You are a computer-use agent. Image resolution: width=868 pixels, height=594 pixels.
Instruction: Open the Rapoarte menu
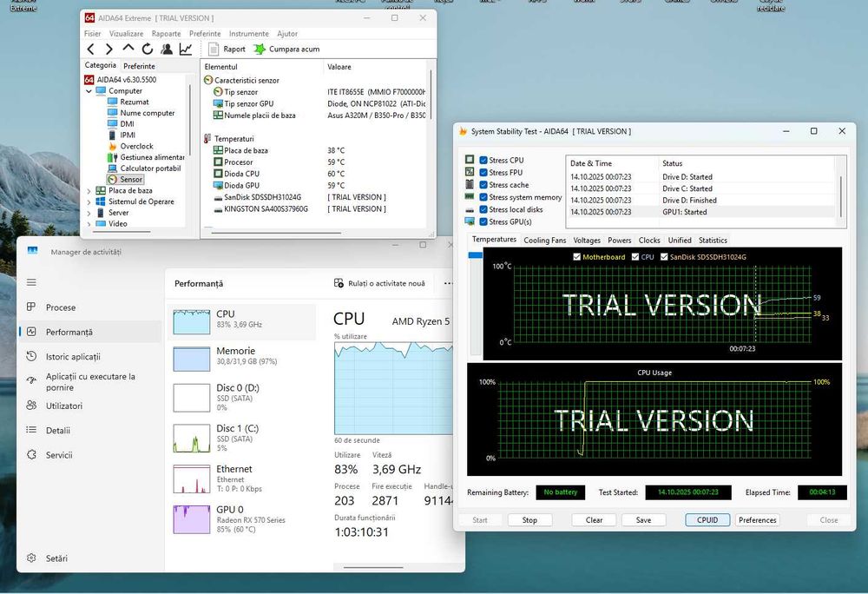pyautogui.click(x=166, y=34)
